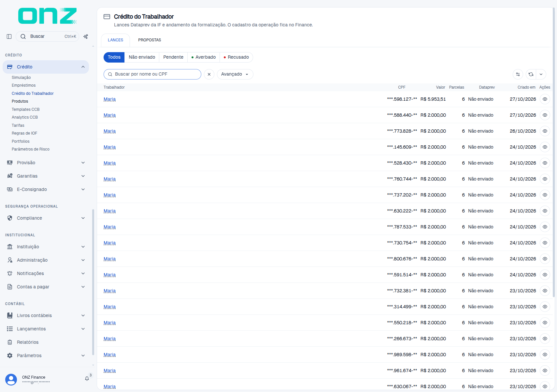View details of CPF ***.145.609-** row

click(545, 147)
